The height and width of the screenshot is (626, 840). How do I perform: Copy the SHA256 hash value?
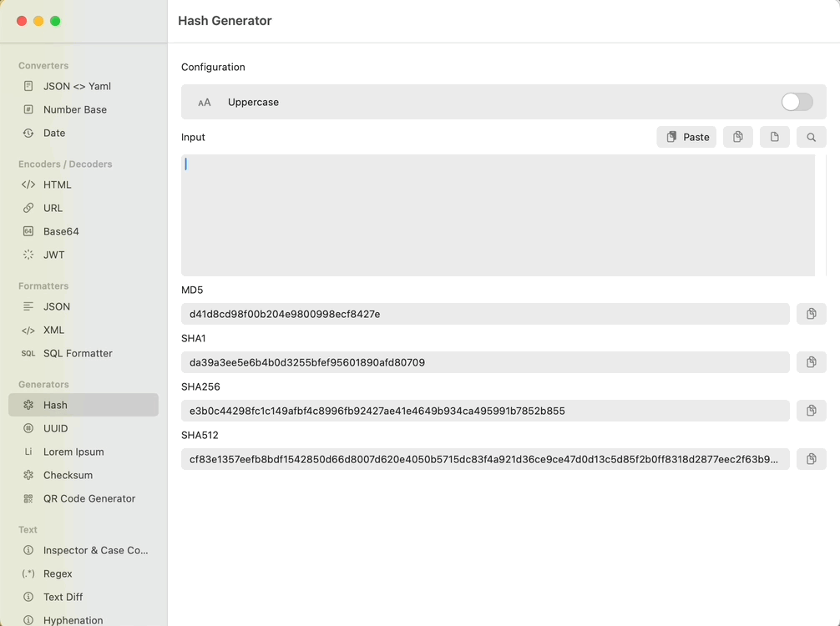(811, 411)
